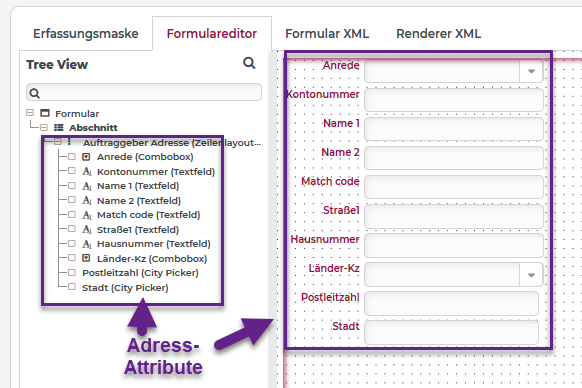This screenshot has width=582, height=388.
Task: Open the Anrede dropdown arrow in the form
Action: (531, 71)
